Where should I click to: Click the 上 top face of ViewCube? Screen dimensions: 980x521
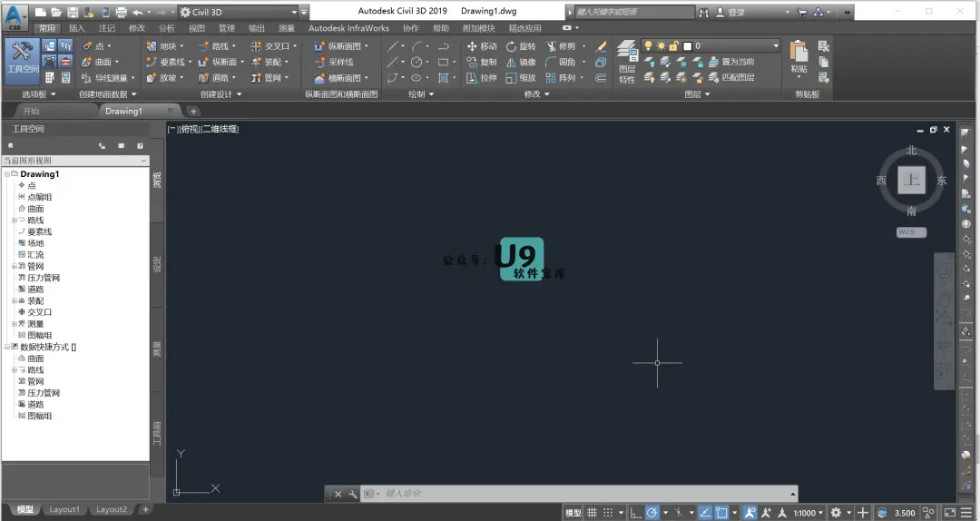coord(911,180)
